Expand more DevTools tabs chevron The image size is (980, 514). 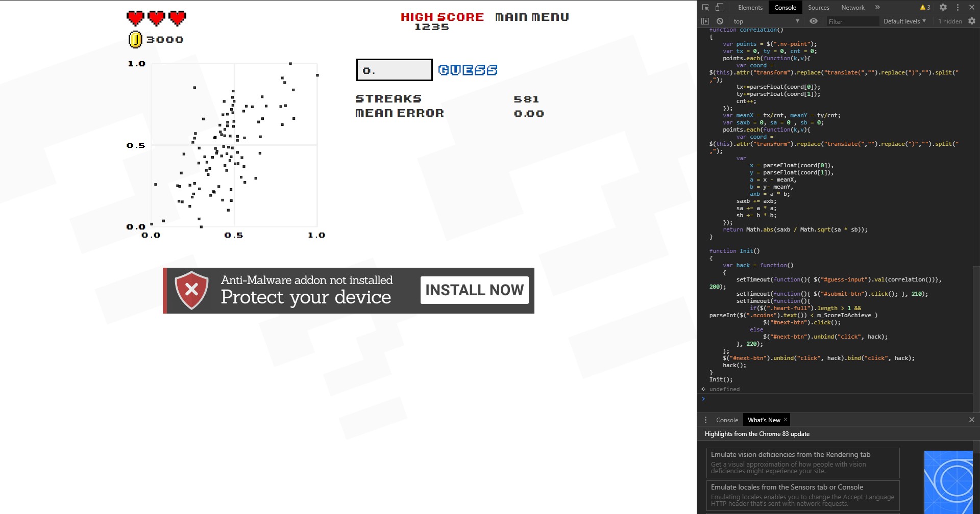(x=877, y=7)
